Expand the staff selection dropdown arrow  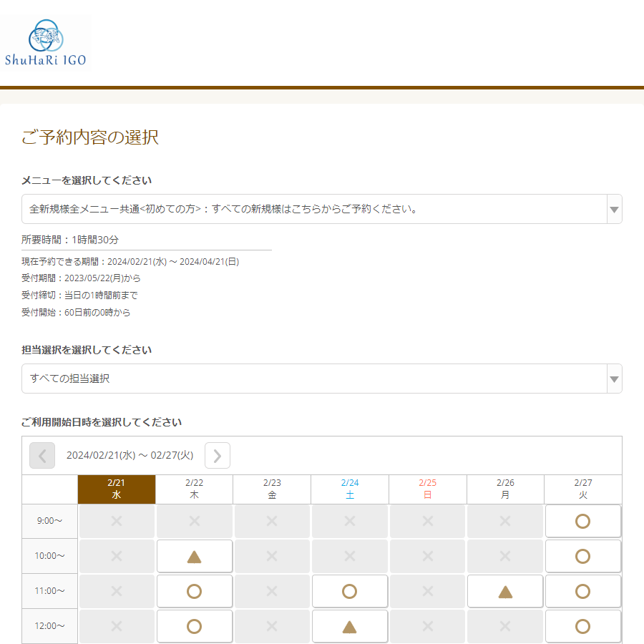613,379
